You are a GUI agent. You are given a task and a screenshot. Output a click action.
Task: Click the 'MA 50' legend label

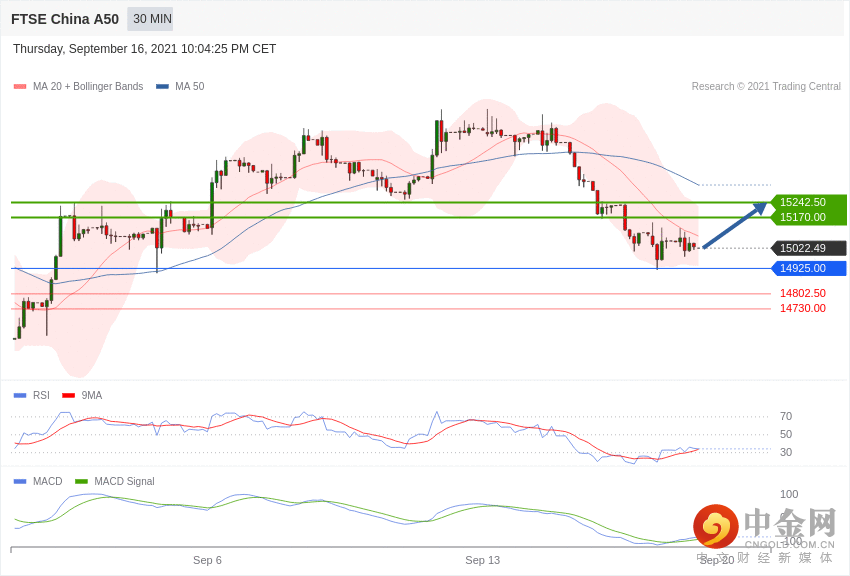point(190,86)
